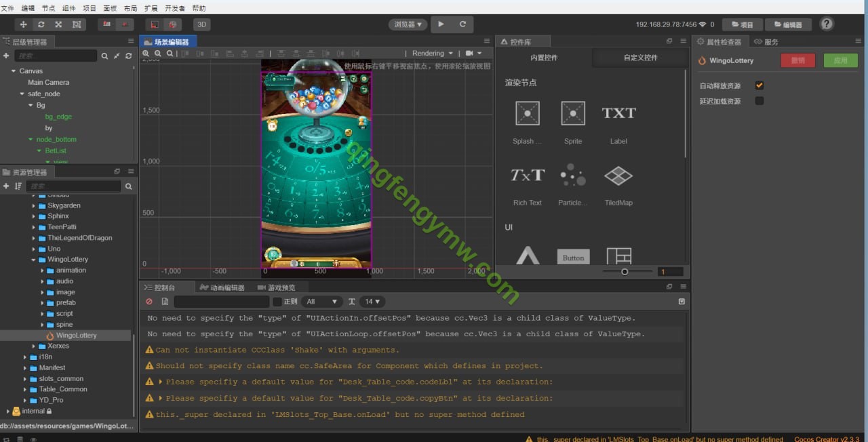The image size is (868, 442).
Task: Pop out the 控件库 panel
Action: (x=669, y=41)
